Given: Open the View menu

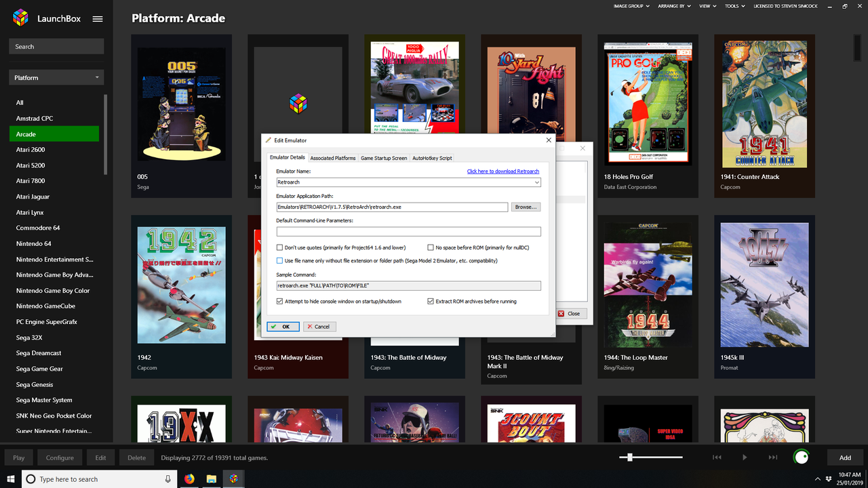Looking at the screenshot, I should click(x=708, y=6).
